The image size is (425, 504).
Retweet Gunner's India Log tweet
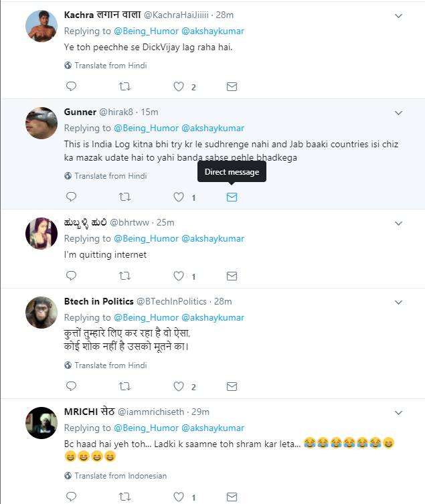(x=124, y=197)
